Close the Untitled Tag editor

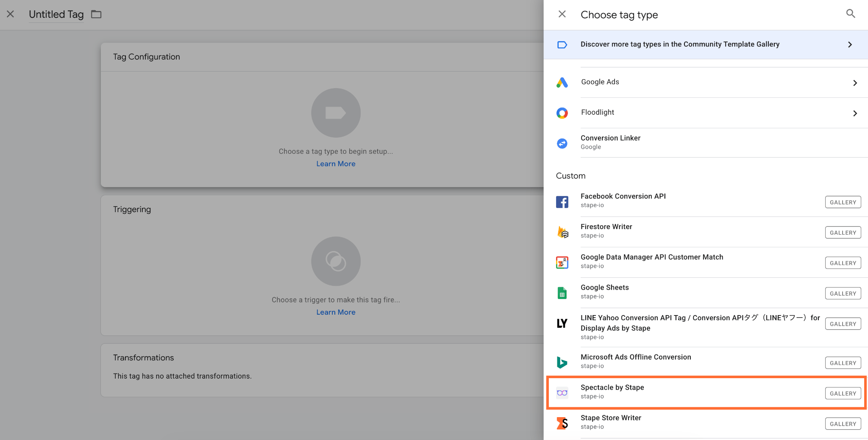click(x=11, y=14)
